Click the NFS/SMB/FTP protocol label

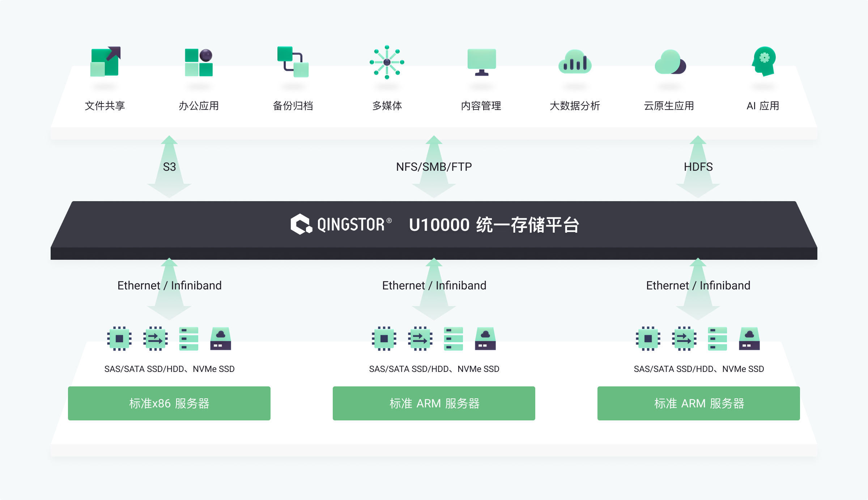[434, 167]
